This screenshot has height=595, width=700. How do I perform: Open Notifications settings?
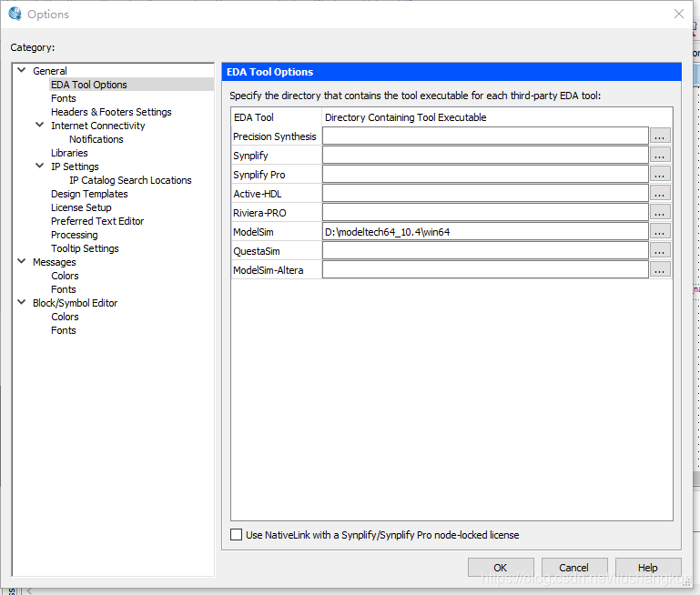pyautogui.click(x=96, y=139)
